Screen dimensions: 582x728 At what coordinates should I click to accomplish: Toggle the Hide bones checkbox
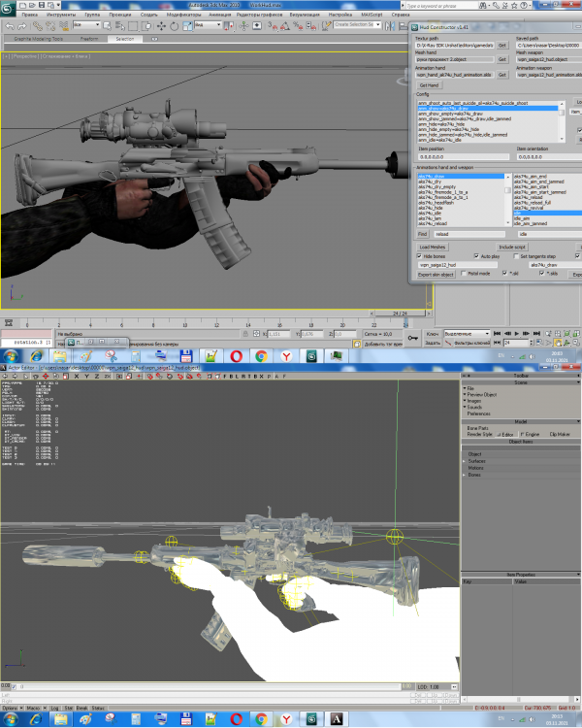pos(420,256)
